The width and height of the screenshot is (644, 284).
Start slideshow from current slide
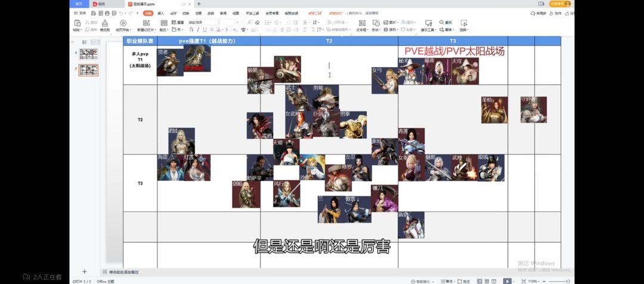[x=123, y=23]
